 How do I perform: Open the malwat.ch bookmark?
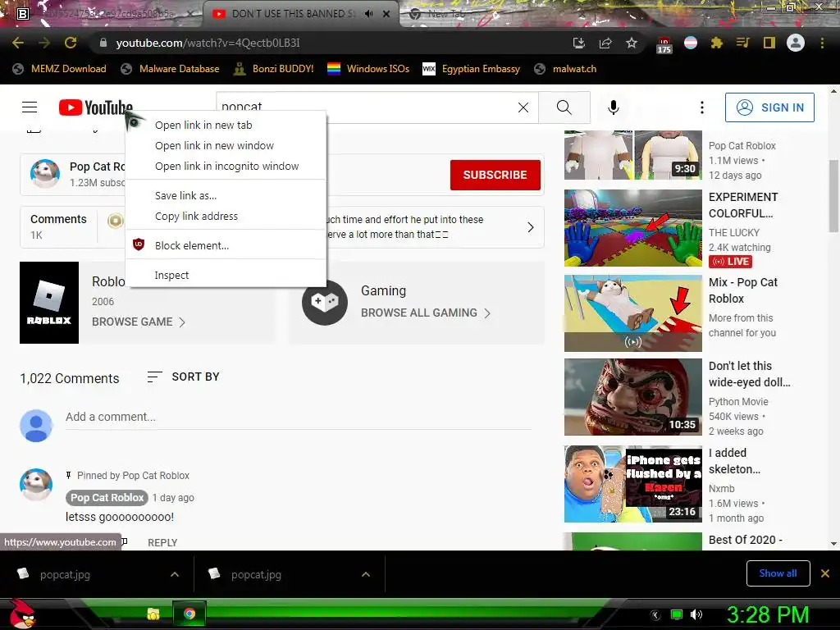pyautogui.click(x=566, y=69)
